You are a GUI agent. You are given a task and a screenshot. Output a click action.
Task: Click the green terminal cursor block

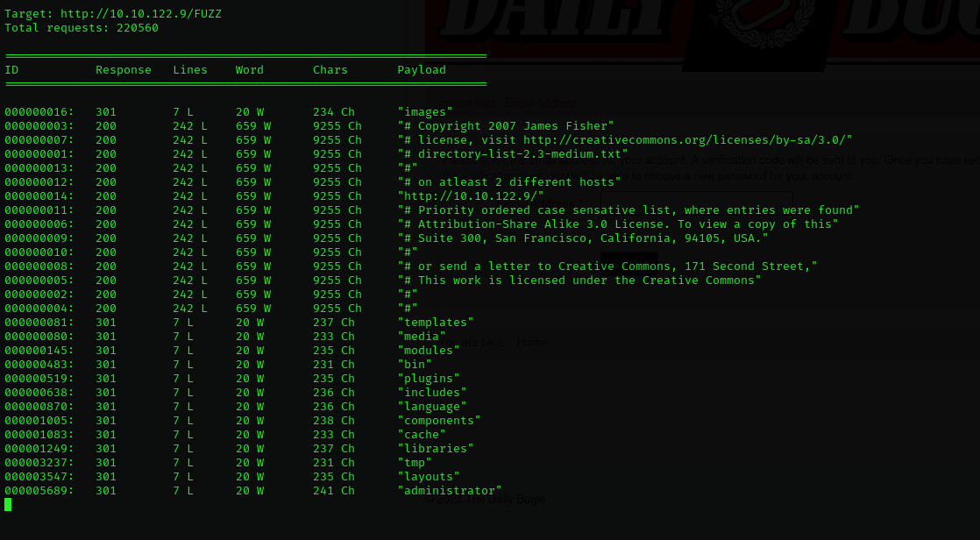click(8, 504)
